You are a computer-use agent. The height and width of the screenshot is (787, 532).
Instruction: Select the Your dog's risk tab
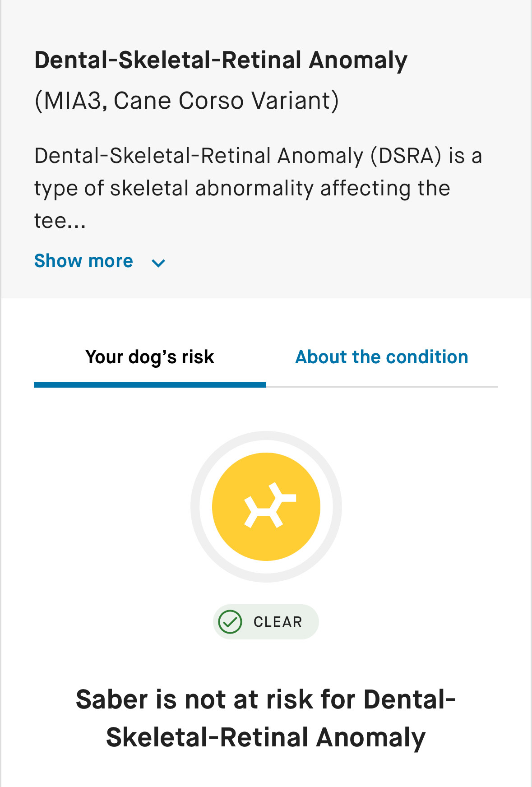150,356
